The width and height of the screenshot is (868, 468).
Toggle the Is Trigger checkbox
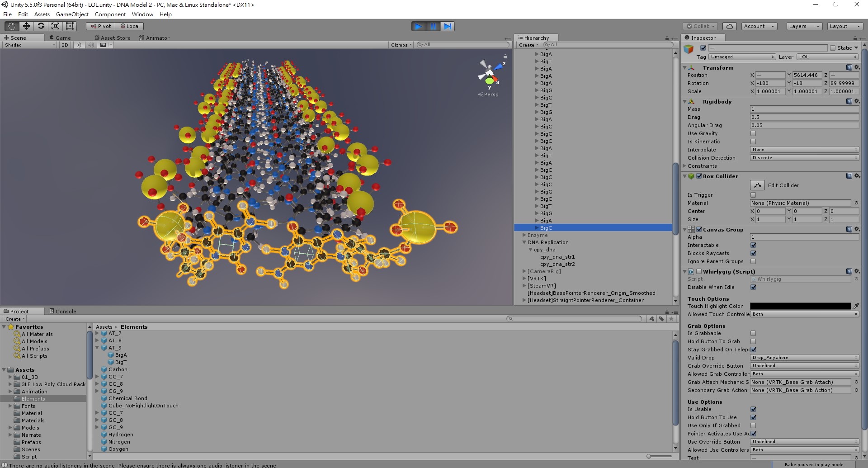pos(753,195)
